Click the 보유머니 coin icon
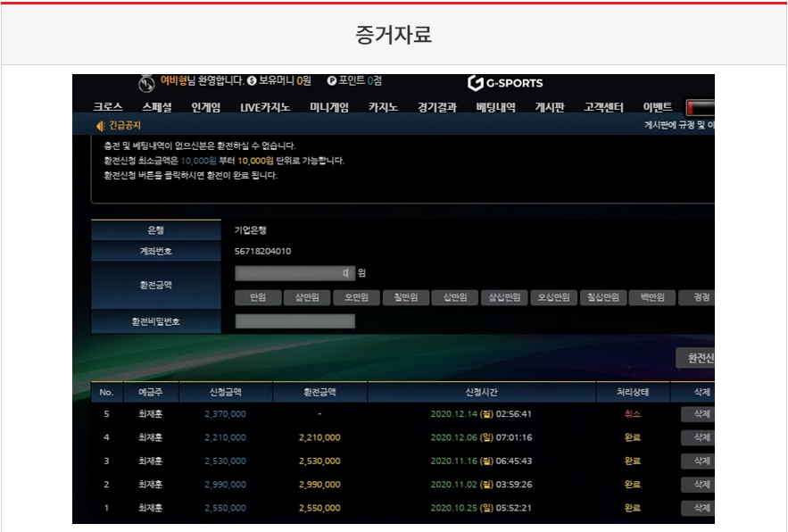Image resolution: width=788 pixels, height=532 pixels. 252,81
